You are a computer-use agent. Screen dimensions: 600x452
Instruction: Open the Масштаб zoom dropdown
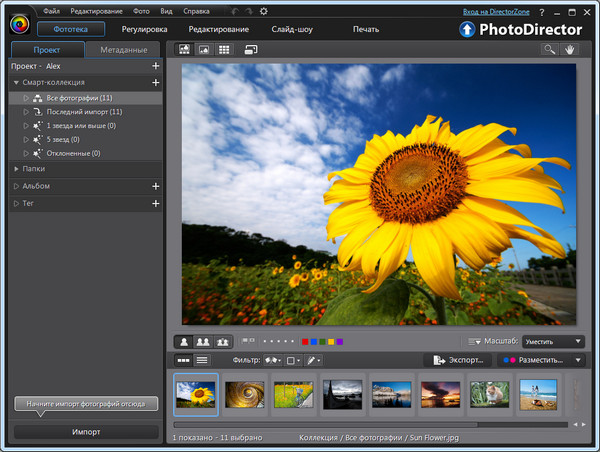pyautogui.click(x=554, y=341)
